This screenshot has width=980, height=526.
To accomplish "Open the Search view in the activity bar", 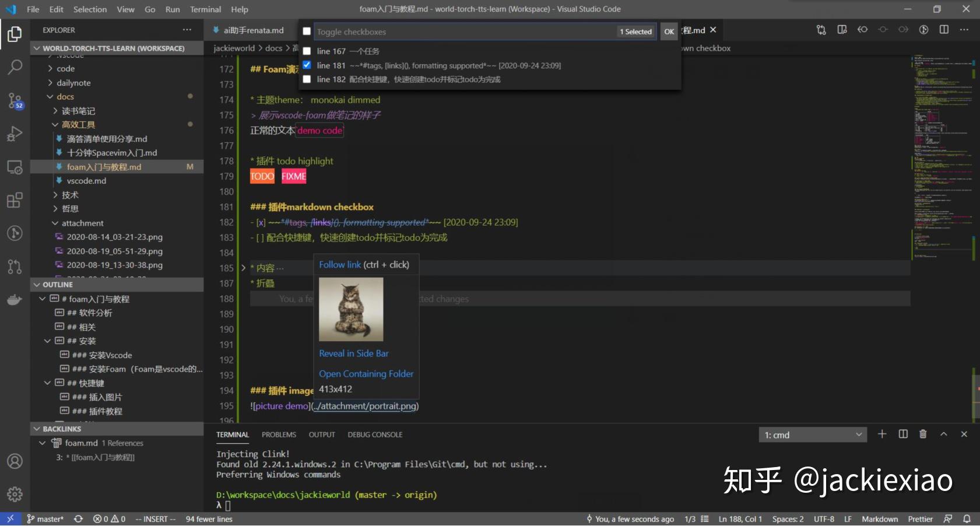I will pyautogui.click(x=15, y=68).
